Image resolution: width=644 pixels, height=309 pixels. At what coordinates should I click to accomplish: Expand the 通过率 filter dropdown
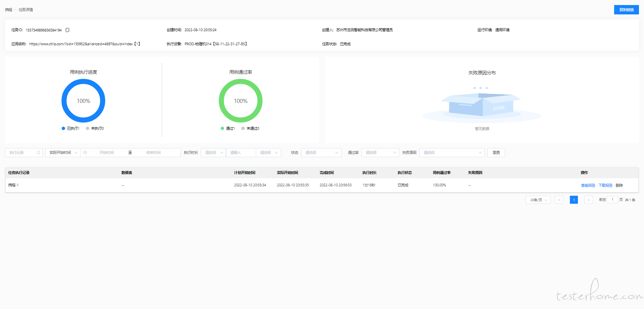pos(380,152)
